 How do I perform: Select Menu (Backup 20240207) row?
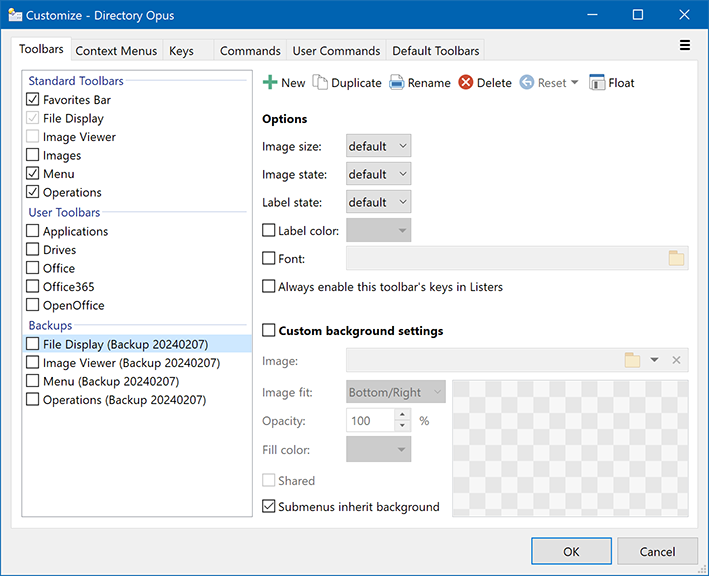[x=137, y=381]
